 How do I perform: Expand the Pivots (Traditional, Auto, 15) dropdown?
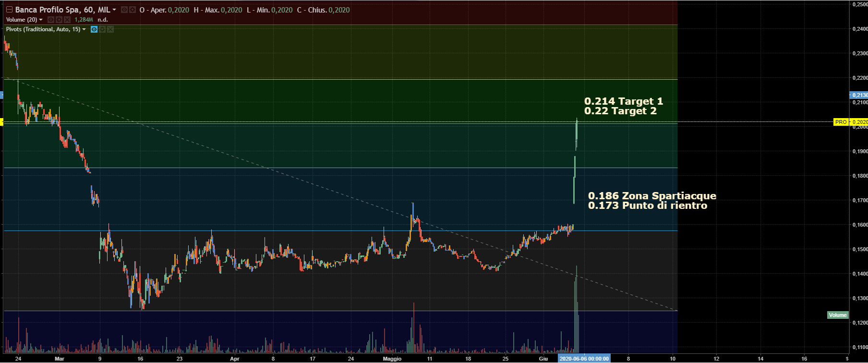84,29
